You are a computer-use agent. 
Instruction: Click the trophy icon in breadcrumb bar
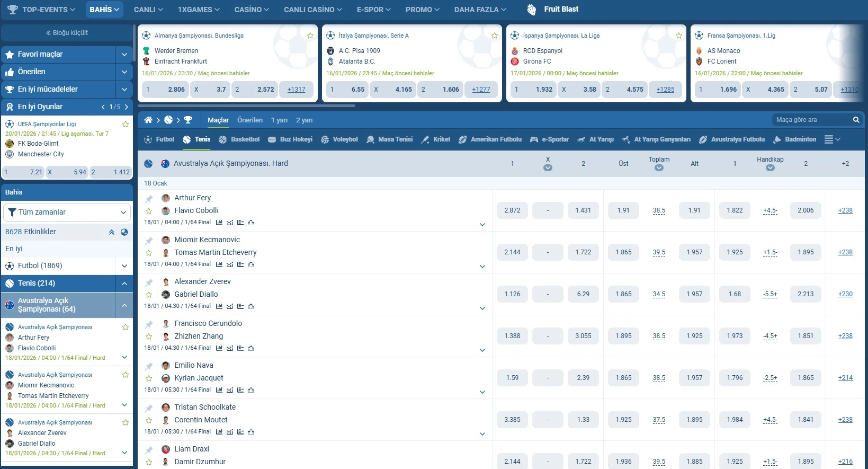tap(188, 120)
